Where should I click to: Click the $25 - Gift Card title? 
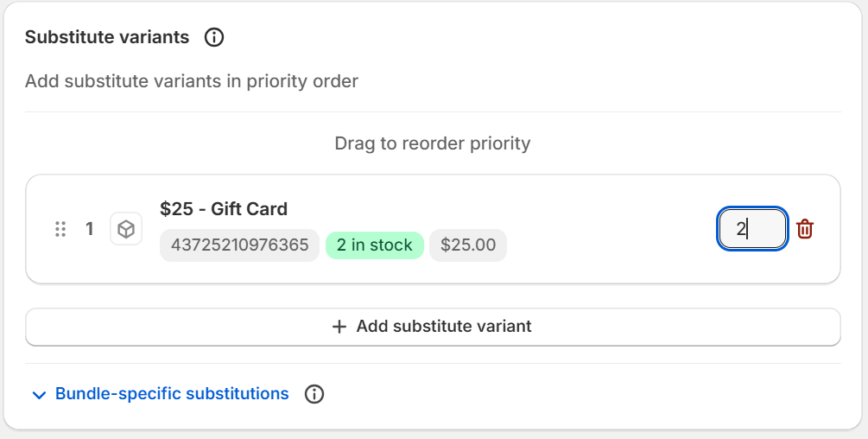(224, 209)
